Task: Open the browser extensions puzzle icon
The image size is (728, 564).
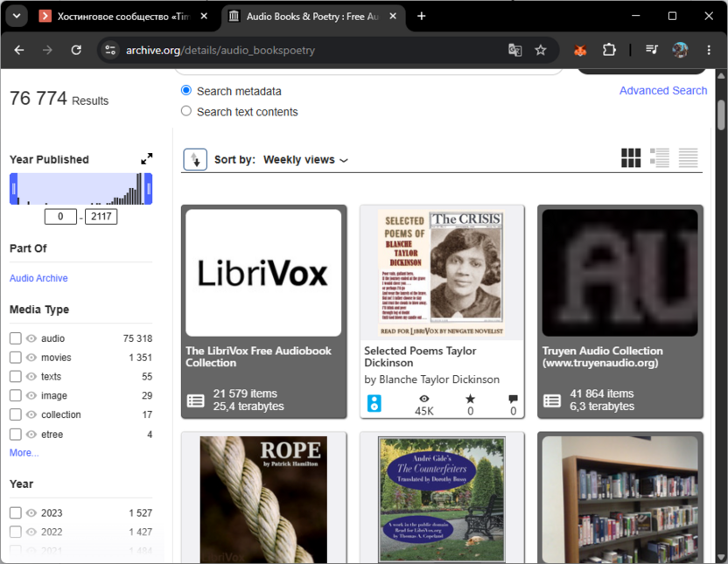Action: [x=609, y=50]
